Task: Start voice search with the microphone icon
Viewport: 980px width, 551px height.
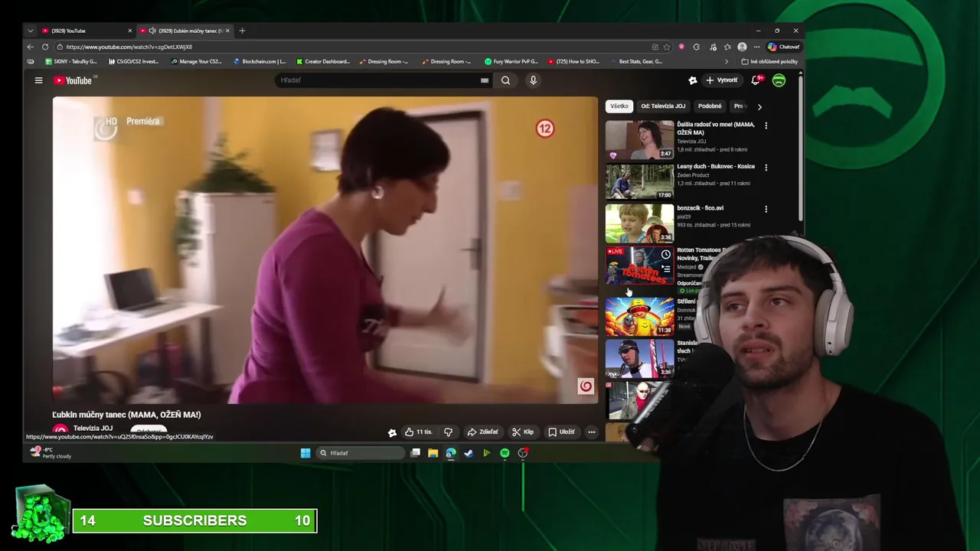Action: tap(533, 80)
